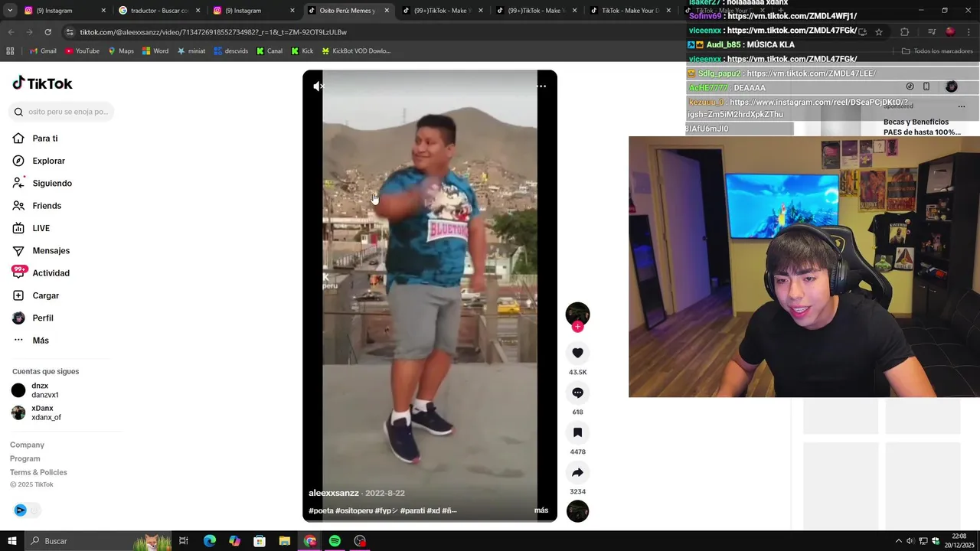The height and width of the screenshot is (551, 980).
Task: Open KickBot VOD Downloader bookmark
Action: [356, 51]
